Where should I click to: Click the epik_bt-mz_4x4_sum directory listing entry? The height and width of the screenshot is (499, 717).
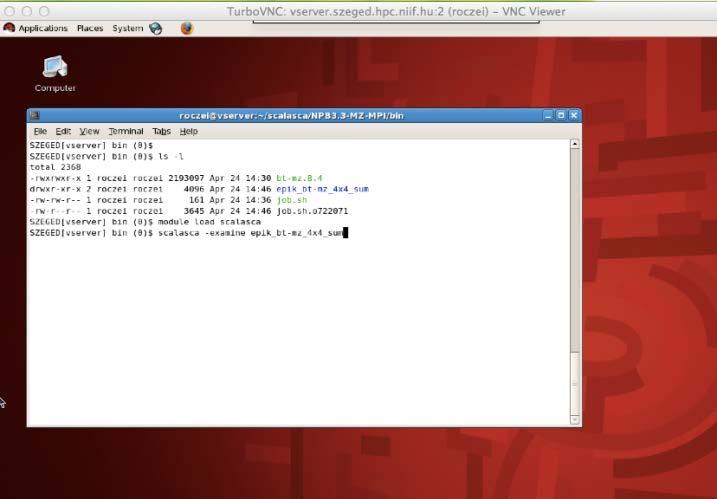point(322,189)
